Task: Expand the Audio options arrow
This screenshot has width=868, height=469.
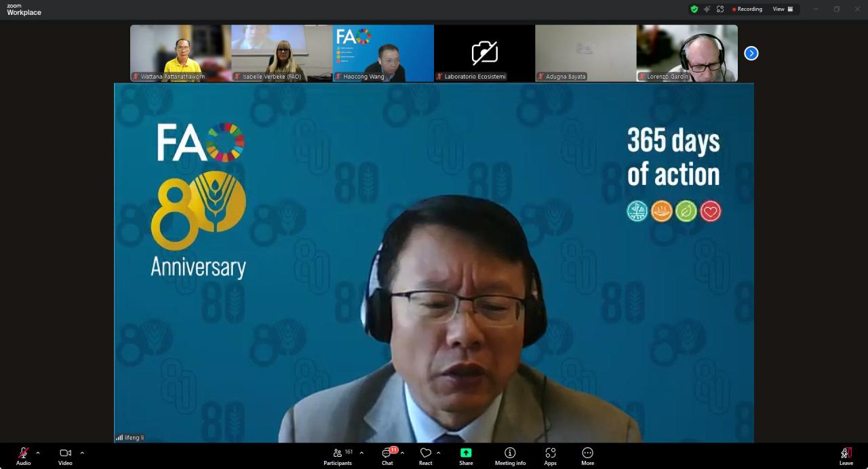Action: point(38,453)
